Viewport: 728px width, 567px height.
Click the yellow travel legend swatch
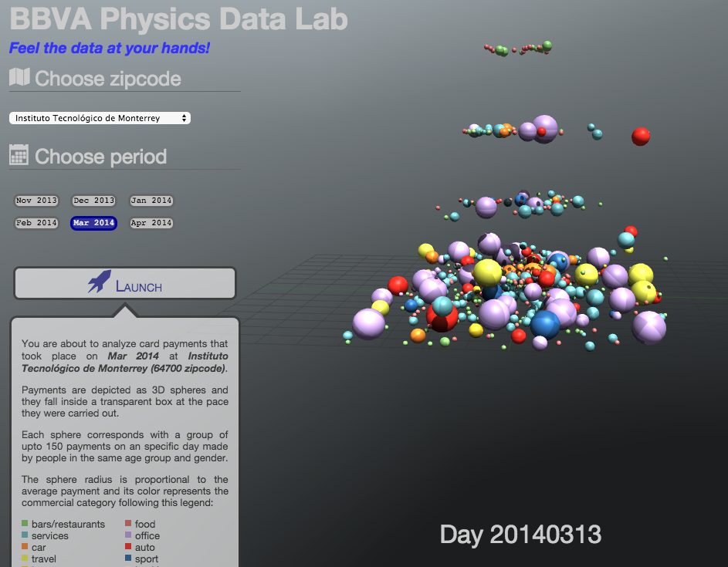(25, 559)
